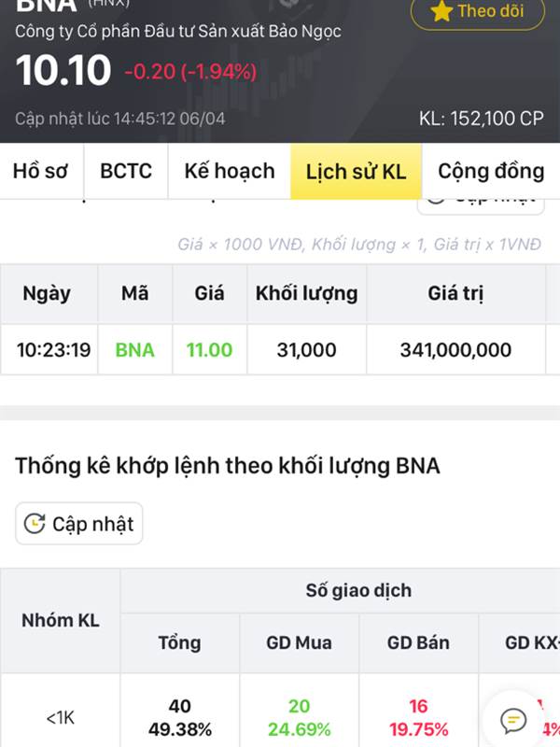This screenshot has width=560, height=747.
Task: Click the Theo dõi follow button
Action: click(x=478, y=12)
